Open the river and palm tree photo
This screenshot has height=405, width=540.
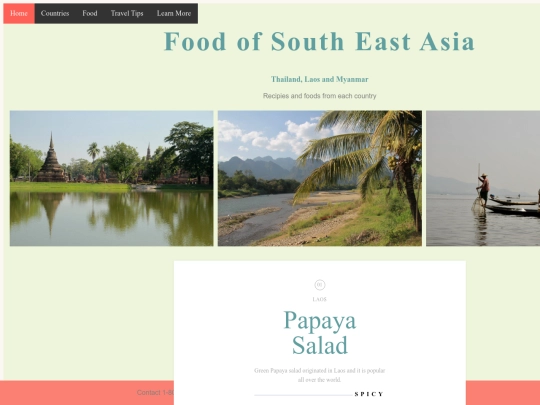pos(320,178)
